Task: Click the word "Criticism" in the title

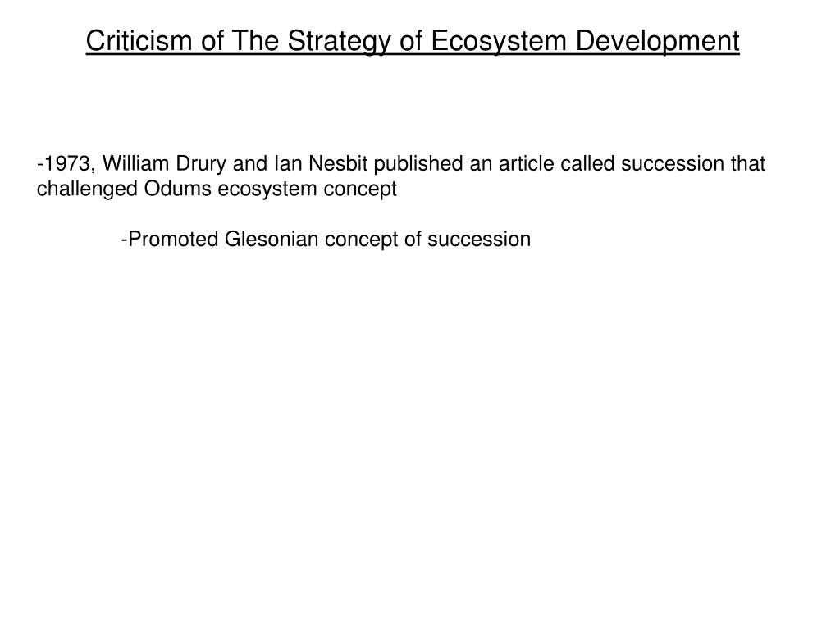Action: 139,41
